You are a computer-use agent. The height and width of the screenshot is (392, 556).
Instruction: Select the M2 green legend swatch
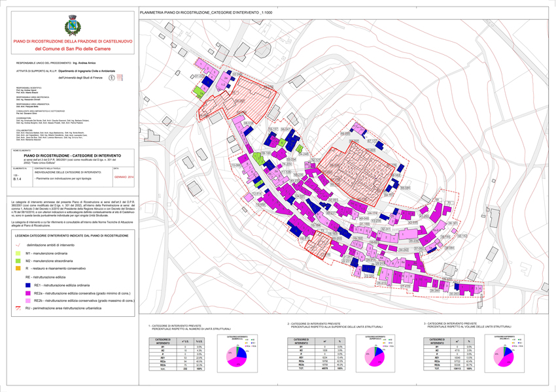(x=18, y=261)
